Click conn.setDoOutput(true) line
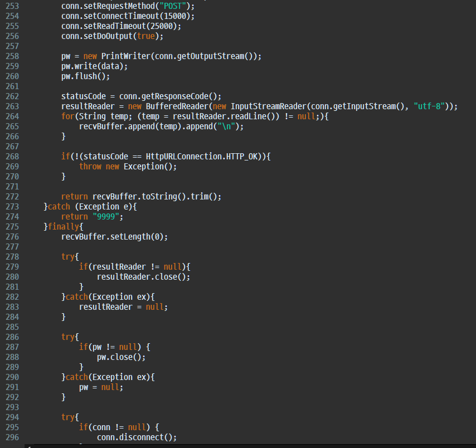 point(113,36)
